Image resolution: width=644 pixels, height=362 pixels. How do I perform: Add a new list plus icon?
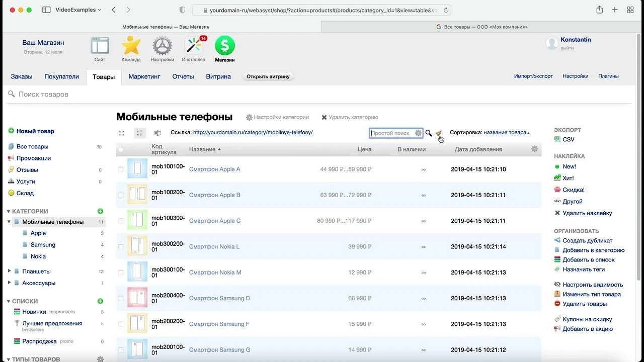pyautogui.click(x=100, y=301)
